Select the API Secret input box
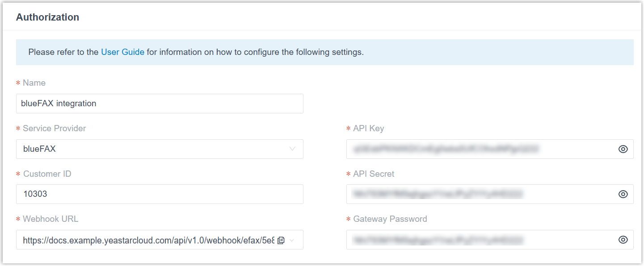The width and height of the screenshot is (644, 266). [x=480, y=194]
